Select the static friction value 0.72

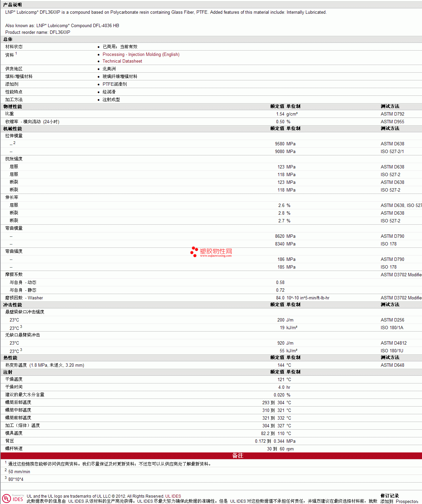(x=280, y=290)
